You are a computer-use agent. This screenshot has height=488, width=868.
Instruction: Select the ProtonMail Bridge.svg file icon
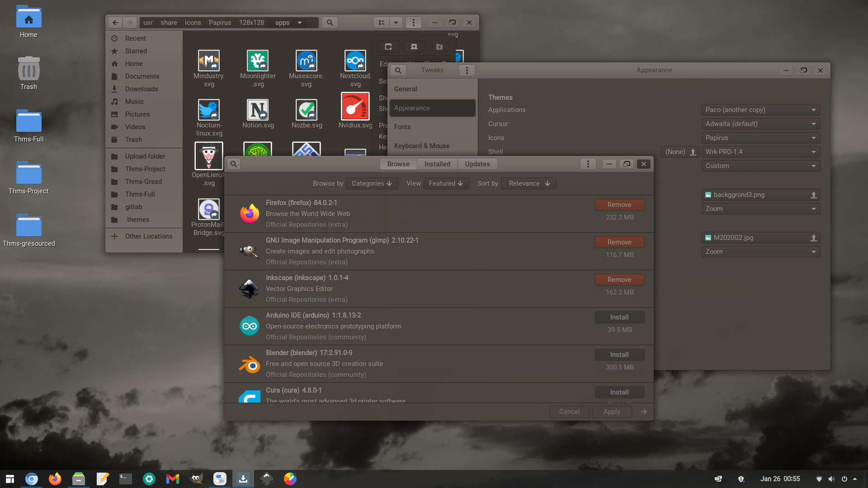(x=209, y=209)
